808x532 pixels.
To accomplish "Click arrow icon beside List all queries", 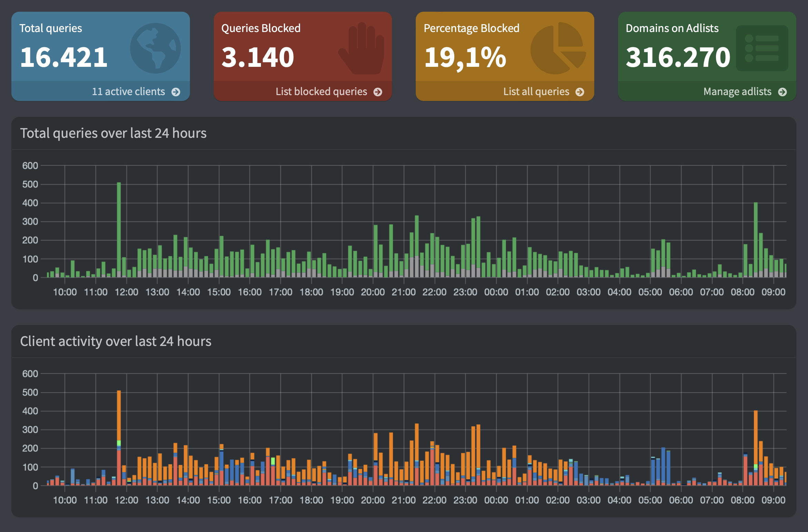I will 580,92.
